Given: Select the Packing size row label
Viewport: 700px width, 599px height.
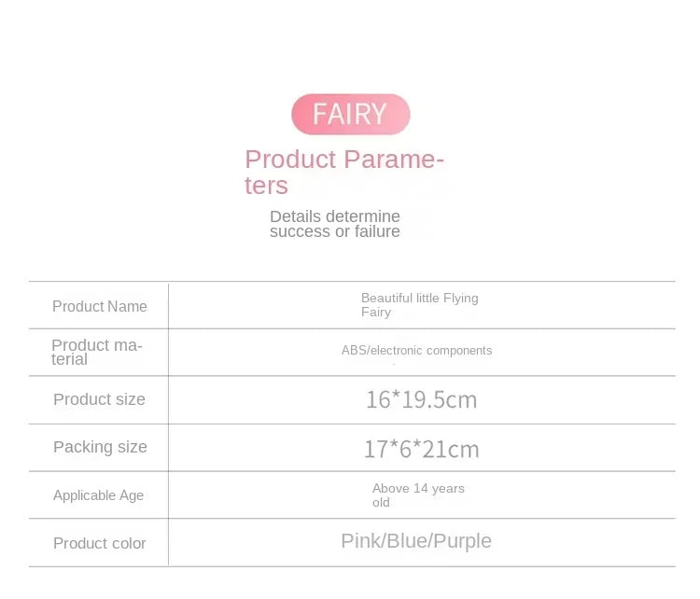Looking at the screenshot, I should (x=100, y=447).
